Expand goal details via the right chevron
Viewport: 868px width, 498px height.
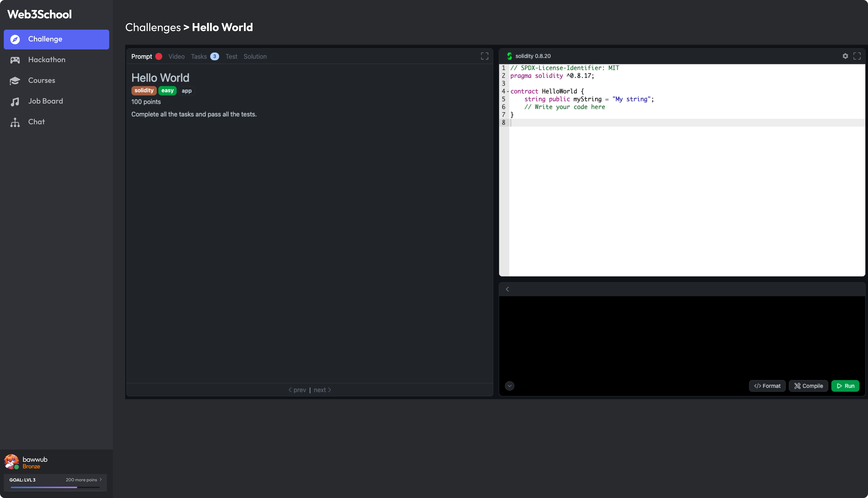(x=100, y=480)
